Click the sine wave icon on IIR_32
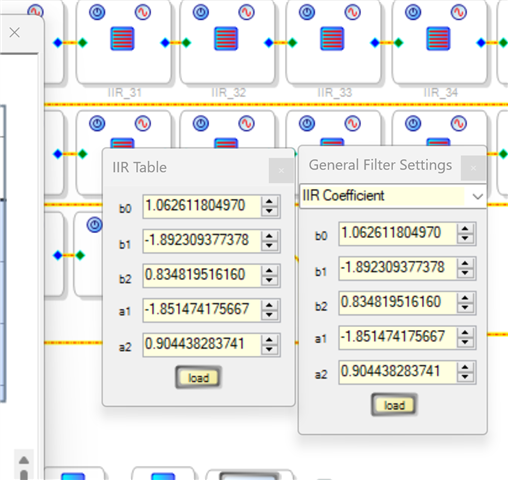Image resolution: width=508 pixels, height=480 pixels. (246, 12)
